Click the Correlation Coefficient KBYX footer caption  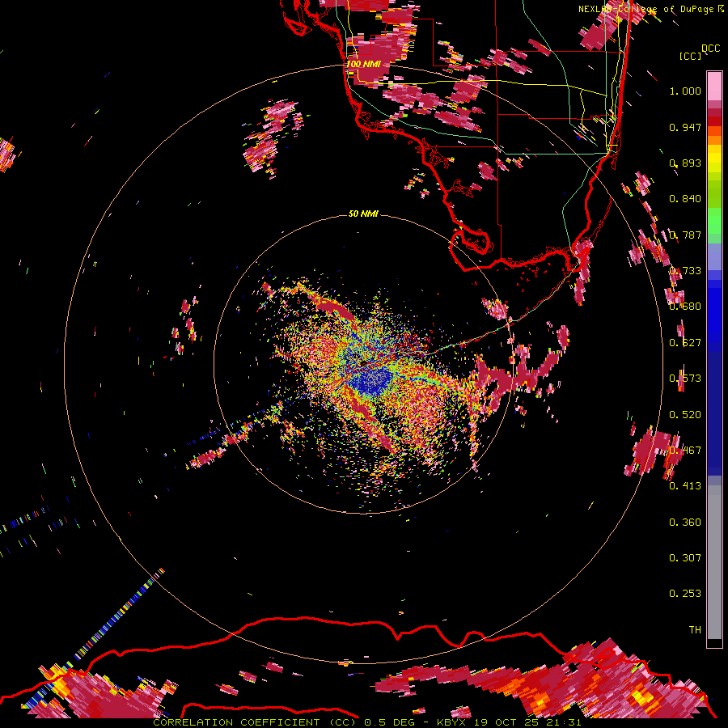coord(366,722)
